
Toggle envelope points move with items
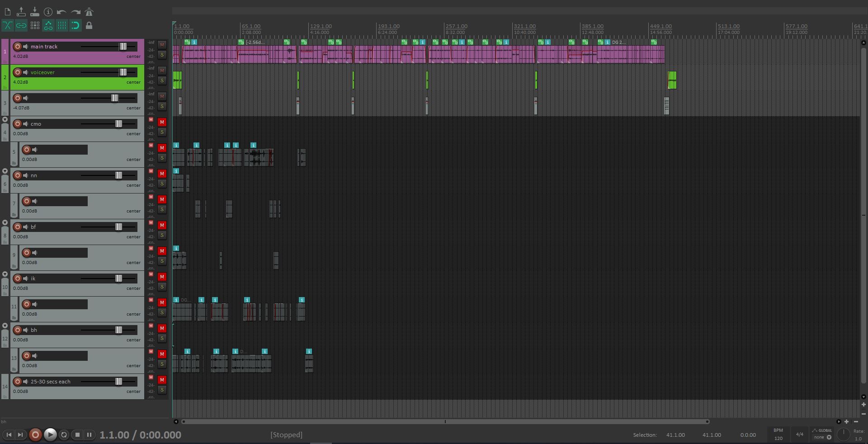(48, 25)
